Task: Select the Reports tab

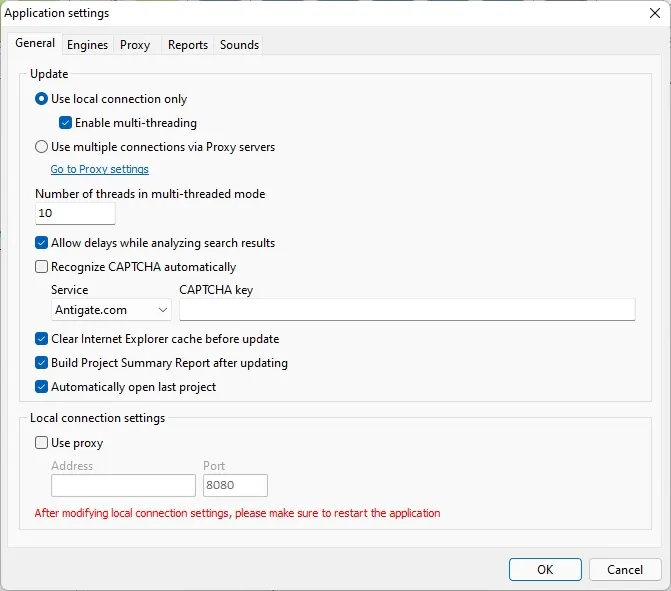Action: 187,45
